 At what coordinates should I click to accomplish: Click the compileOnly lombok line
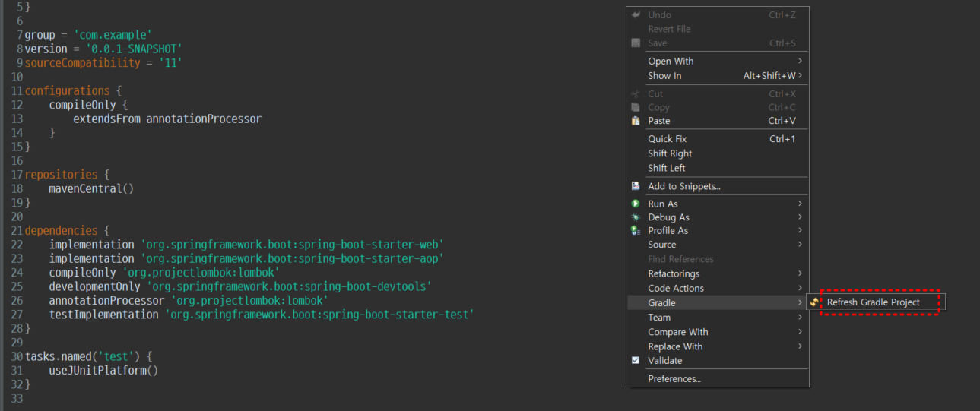click(x=164, y=272)
